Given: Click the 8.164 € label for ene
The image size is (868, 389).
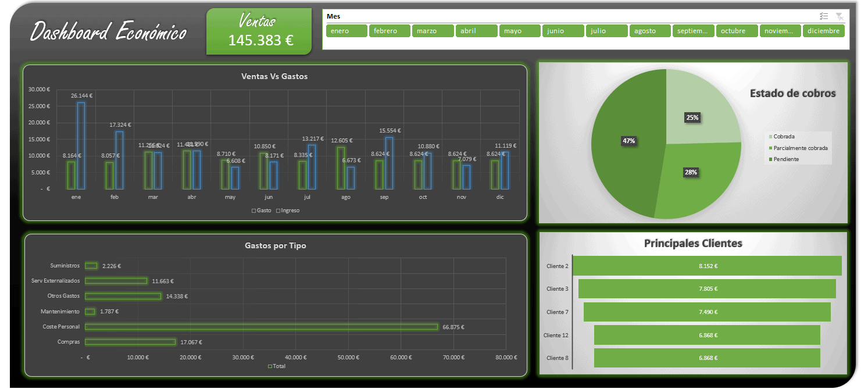Looking at the screenshot, I should (x=72, y=156).
